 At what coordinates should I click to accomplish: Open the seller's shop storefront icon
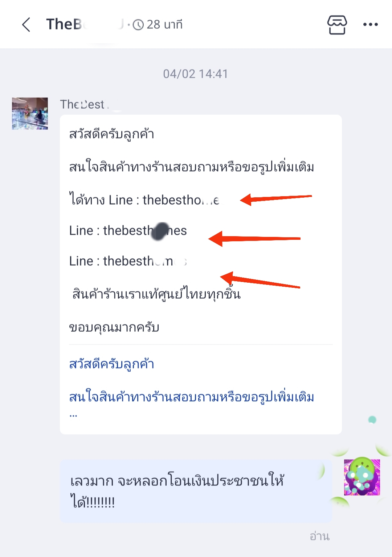[337, 25]
